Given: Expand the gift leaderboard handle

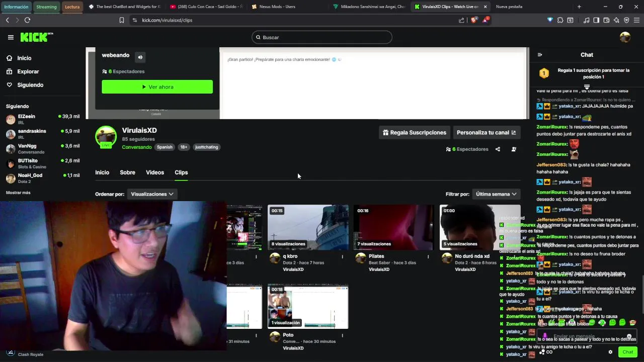Looking at the screenshot, I should 587,87.
